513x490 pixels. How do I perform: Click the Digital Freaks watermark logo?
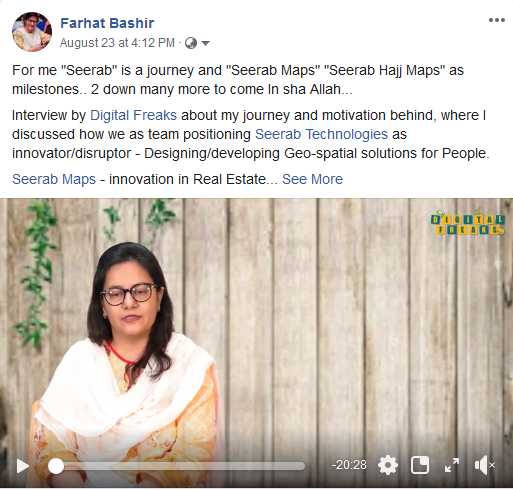point(467,222)
